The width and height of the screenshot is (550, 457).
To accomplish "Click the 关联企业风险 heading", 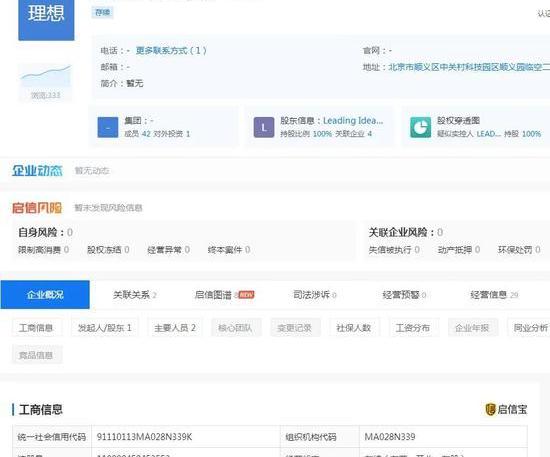I will (x=405, y=232).
